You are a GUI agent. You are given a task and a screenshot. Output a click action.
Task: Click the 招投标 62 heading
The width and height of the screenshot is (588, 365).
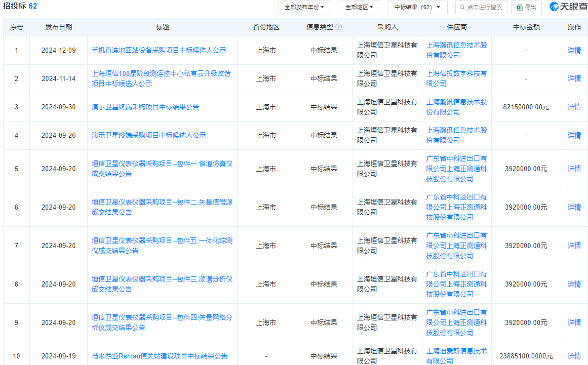(x=20, y=7)
